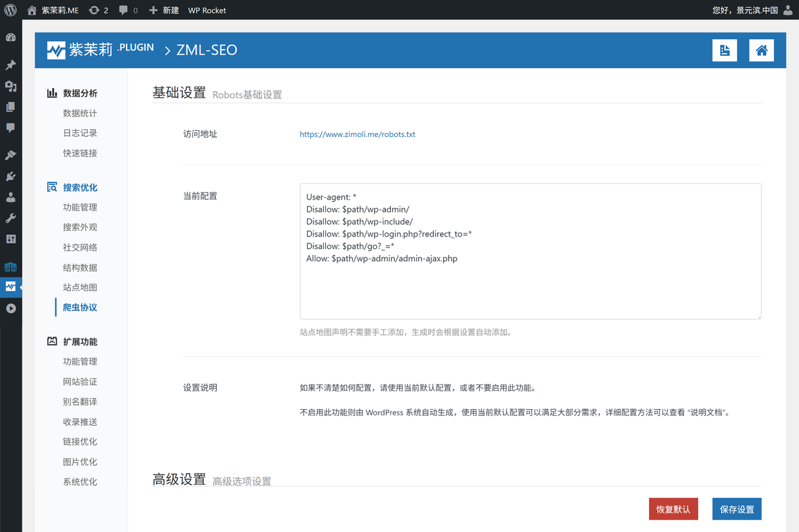This screenshot has height=532, width=799.
Task: Open the Settings sliders icon
Action: coord(10,239)
